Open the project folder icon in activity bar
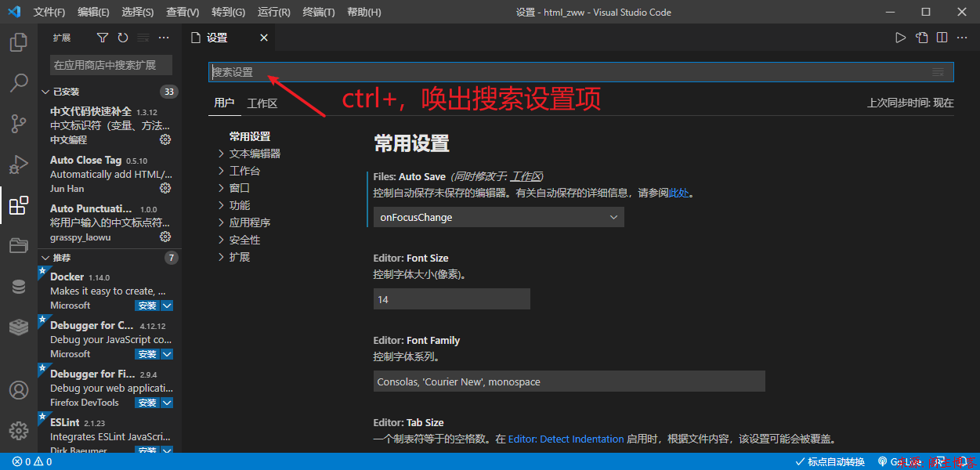The image size is (980, 470). 19,246
